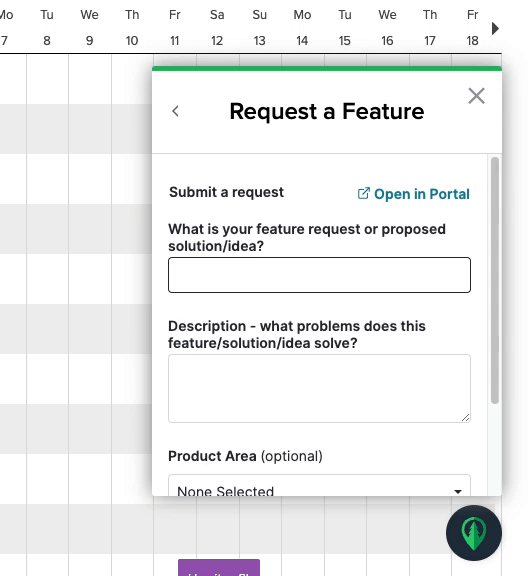
Task: Go back using the left chevron
Action: pyautogui.click(x=176, y=111)
